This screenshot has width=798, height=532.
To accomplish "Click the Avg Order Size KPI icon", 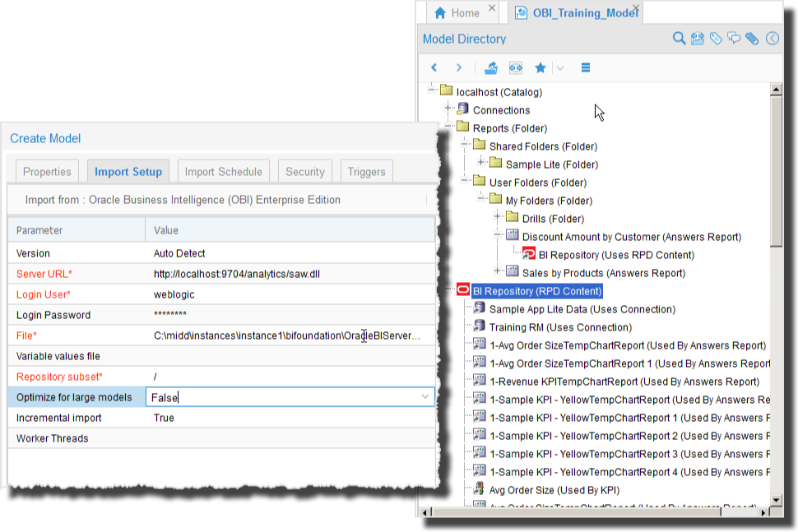I will tap(479, 488).
